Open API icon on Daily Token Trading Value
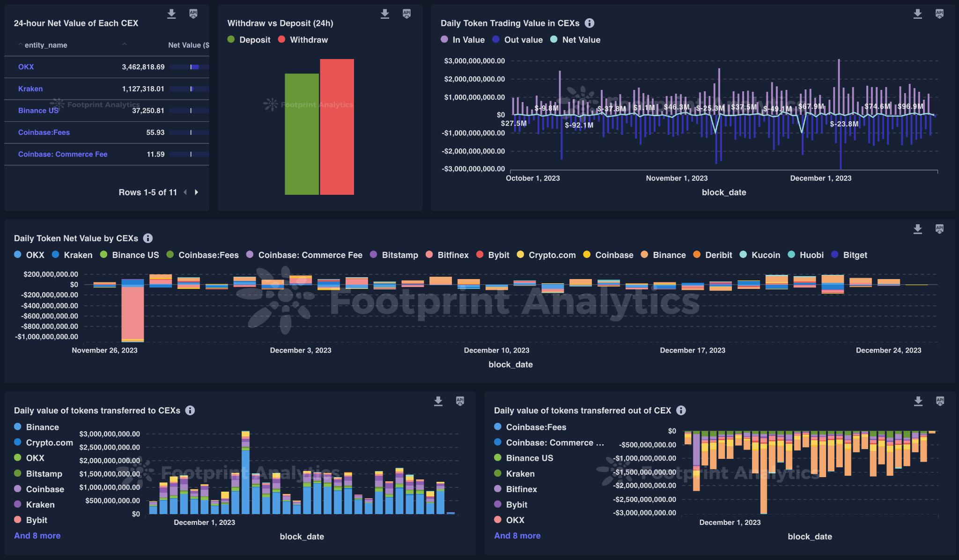Screen dimensions: 959x560 (x=939, y=14)
